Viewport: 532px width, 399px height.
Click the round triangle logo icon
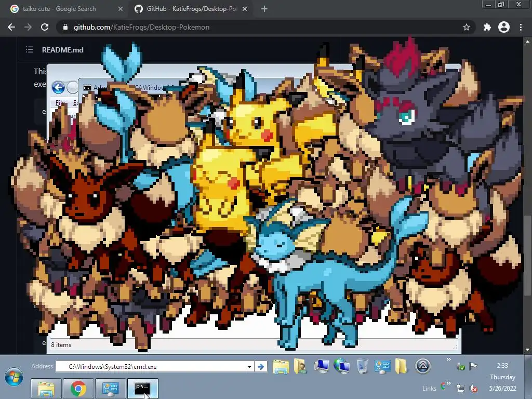pos(423,366)
